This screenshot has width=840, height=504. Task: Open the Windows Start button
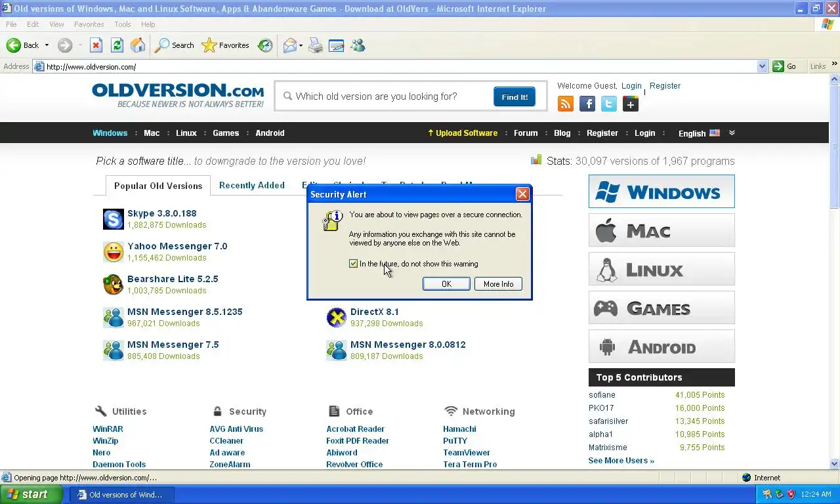coord(31,494)
